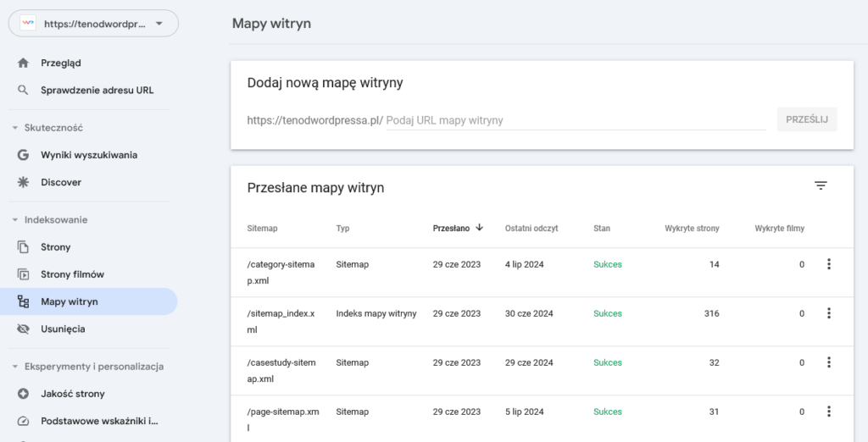Open /sitemap_index.xml sitemap entry
Viewport: 868px width, 442px height.
click(281, 322)
